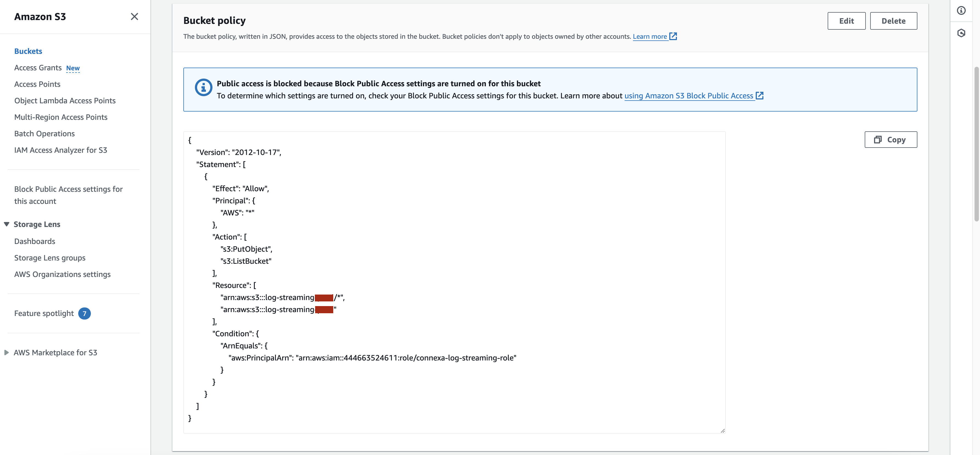Image resolution: width=980 pixels, height=455 pixels.
Task: Click Access Points in the sidebar
Action: click(x=37, y=84)
